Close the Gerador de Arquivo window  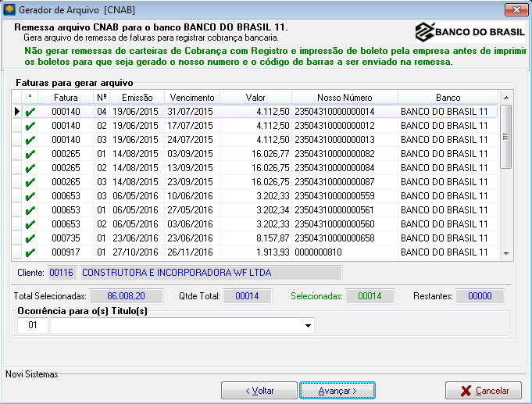pos(516,9)
